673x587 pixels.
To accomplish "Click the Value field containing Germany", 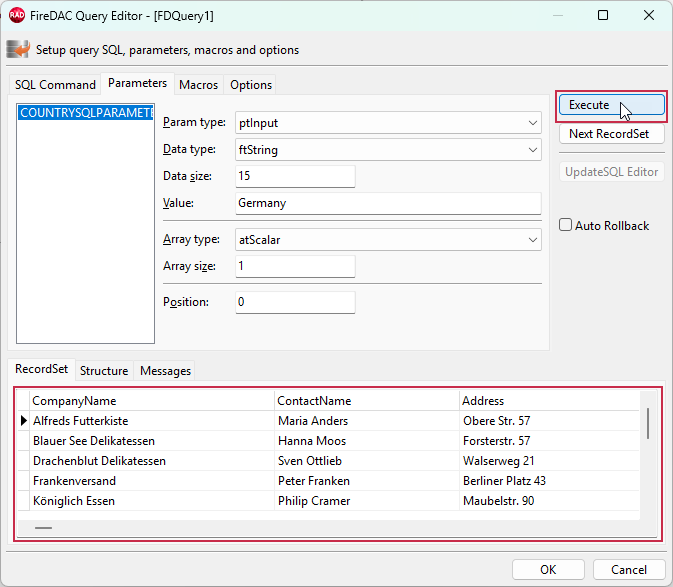I will tap(388, 203).
